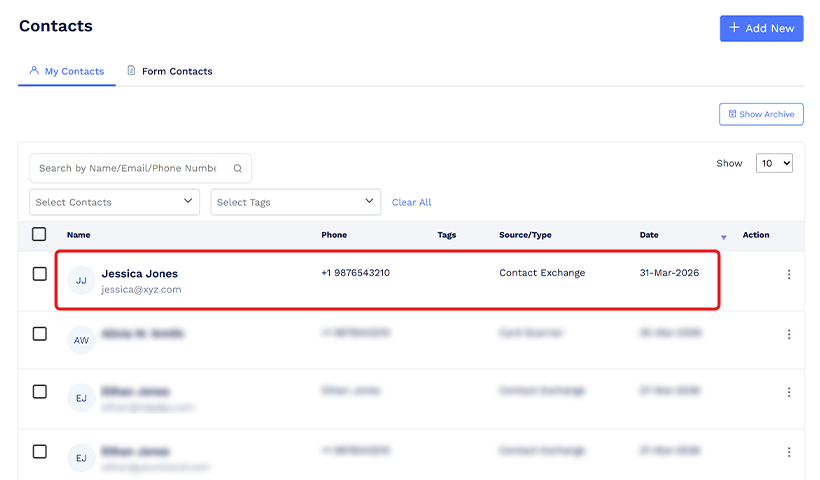Click the last EJ contact avatar
Screen dimensions: 820x480
(x=81, y=458)
